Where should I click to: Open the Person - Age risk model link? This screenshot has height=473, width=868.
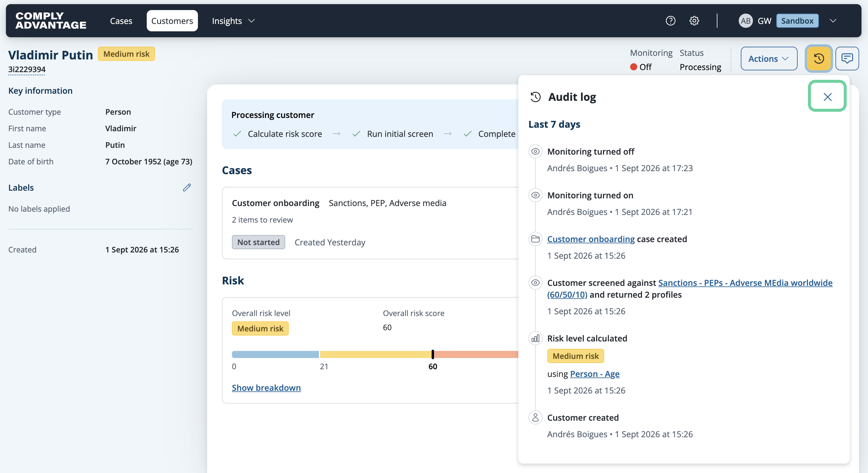point(594,374)
